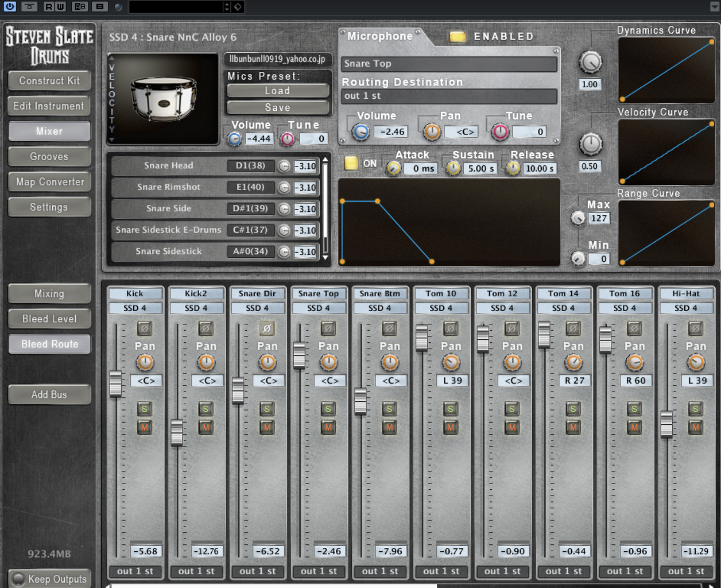Click the Release yellow knob

(513, 168)
